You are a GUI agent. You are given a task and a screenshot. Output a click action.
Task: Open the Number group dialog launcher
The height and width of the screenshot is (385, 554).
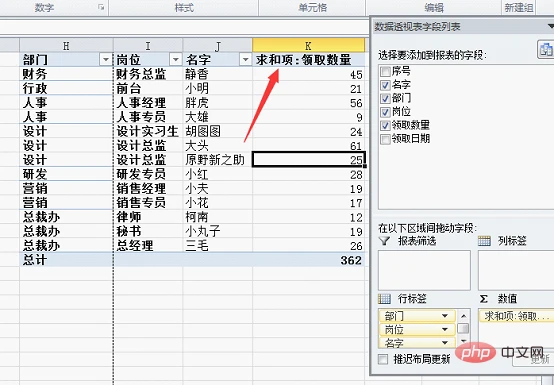[101, 7]
